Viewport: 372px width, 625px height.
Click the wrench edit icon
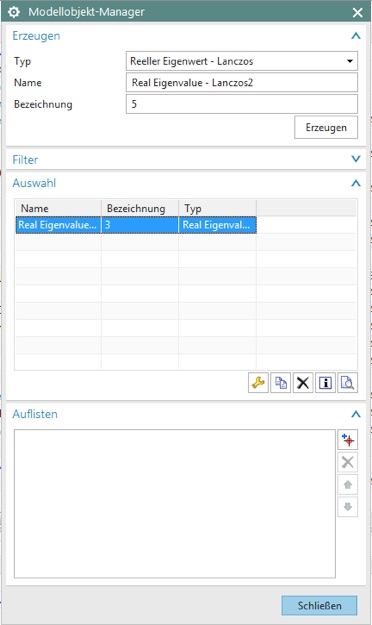[258, 383]
